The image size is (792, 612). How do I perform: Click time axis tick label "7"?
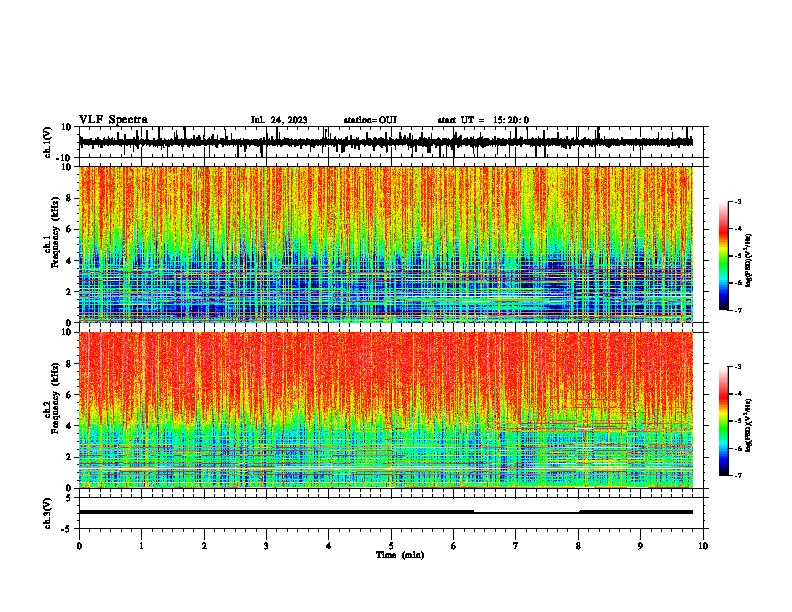pos(516,546)
